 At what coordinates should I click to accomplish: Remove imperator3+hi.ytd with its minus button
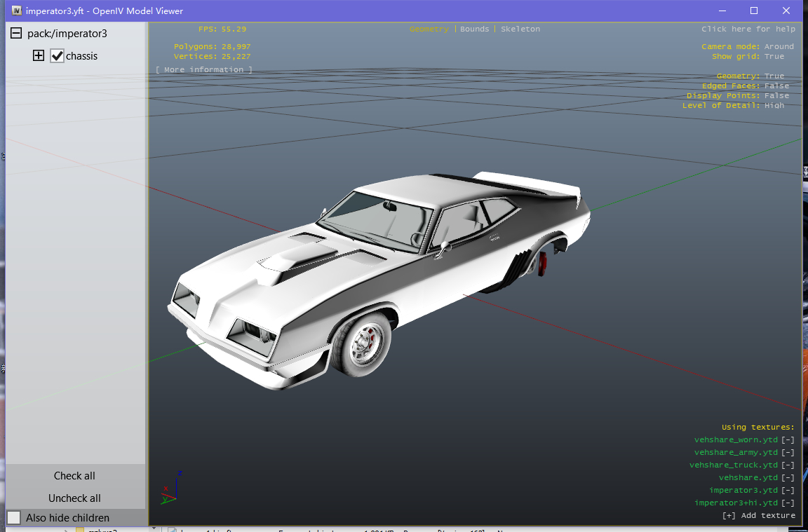coord(788,503)
